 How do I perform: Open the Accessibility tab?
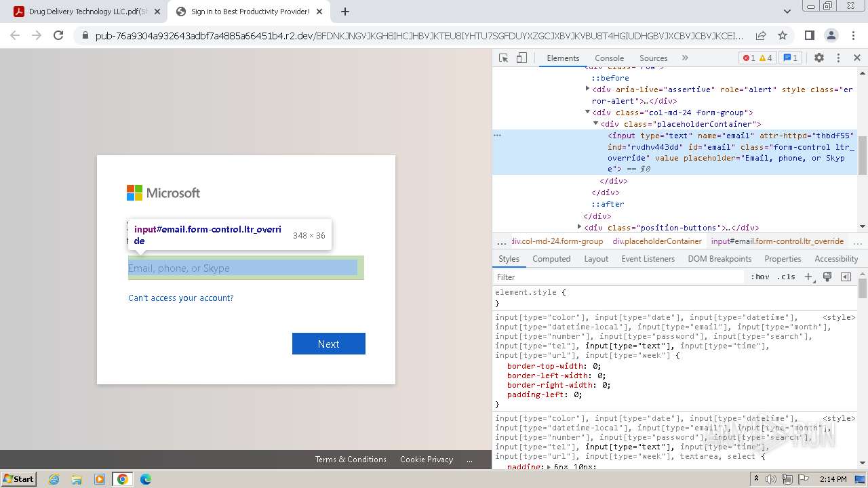[x=836, y=259]
